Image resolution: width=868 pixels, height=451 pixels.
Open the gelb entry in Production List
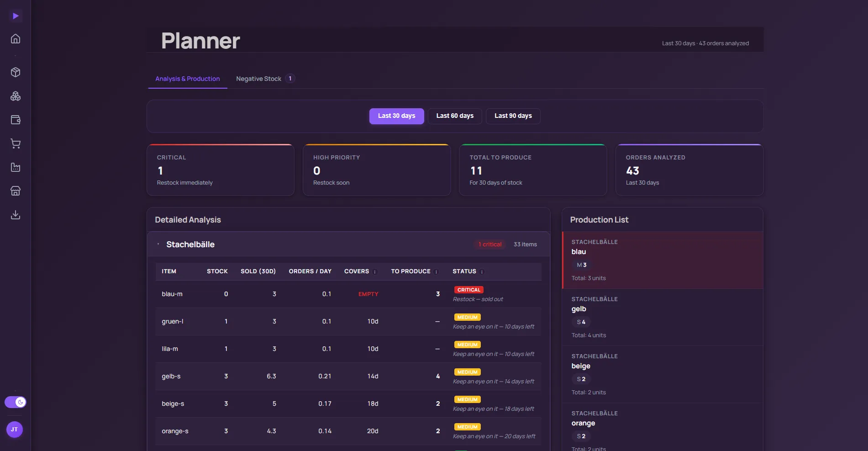pyautogui.click(x=663, y=317)
